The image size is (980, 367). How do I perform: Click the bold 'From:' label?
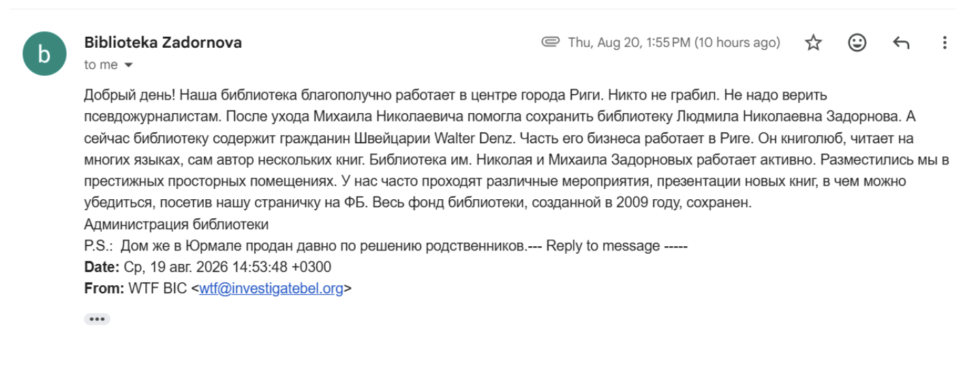coord(104,289)
